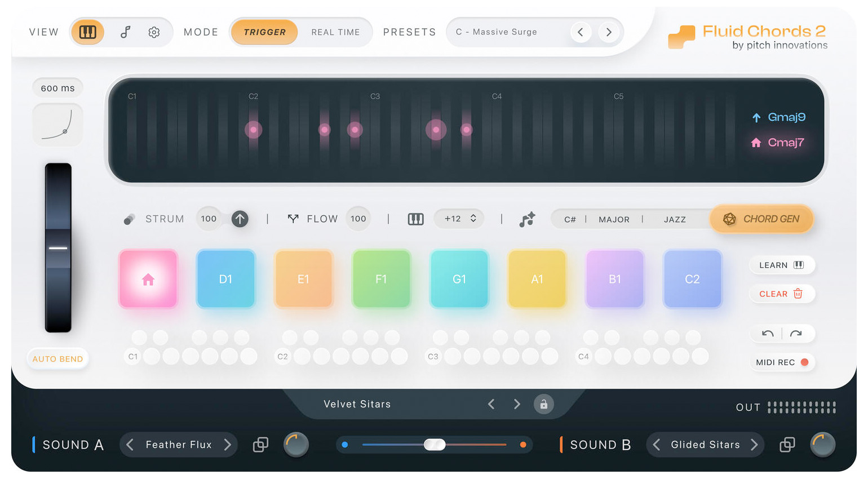Screen dimensions: 868x479
Task: Toggle the strum icon beside STRUM label
Action: pos(130,219)
